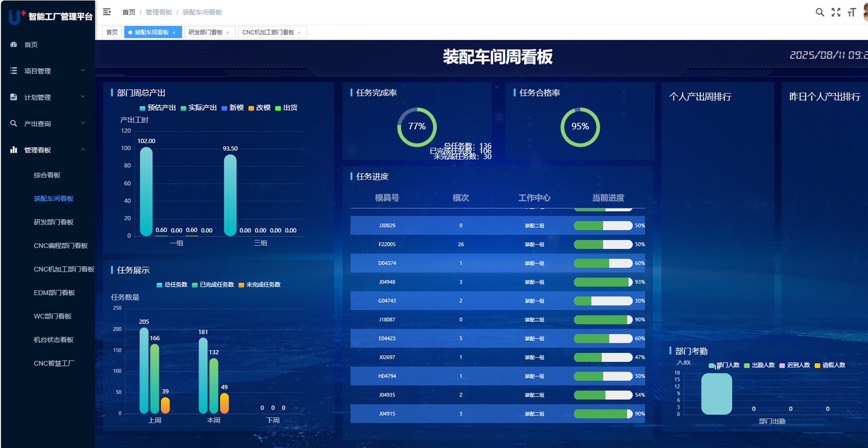Toggle 未完成任务数 legend series
This screenshot has height=448, width=868.
pos(259,285)
